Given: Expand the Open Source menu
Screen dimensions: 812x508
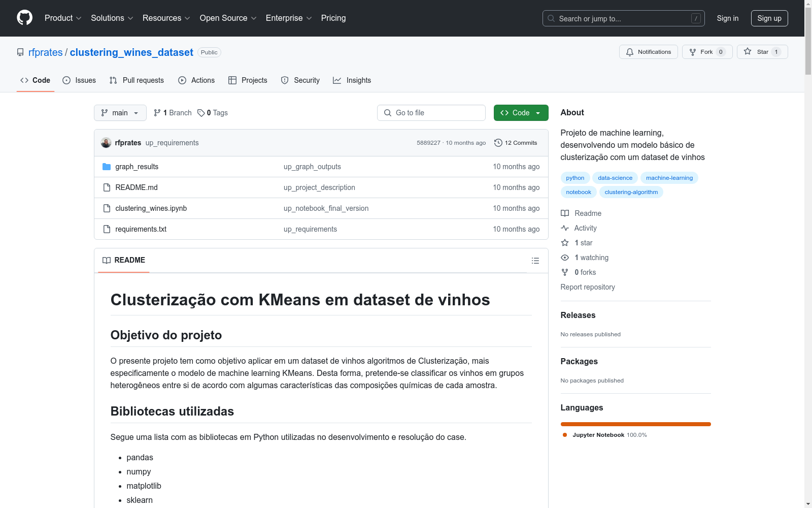Looking at the screenshot, I should point(228,18).
